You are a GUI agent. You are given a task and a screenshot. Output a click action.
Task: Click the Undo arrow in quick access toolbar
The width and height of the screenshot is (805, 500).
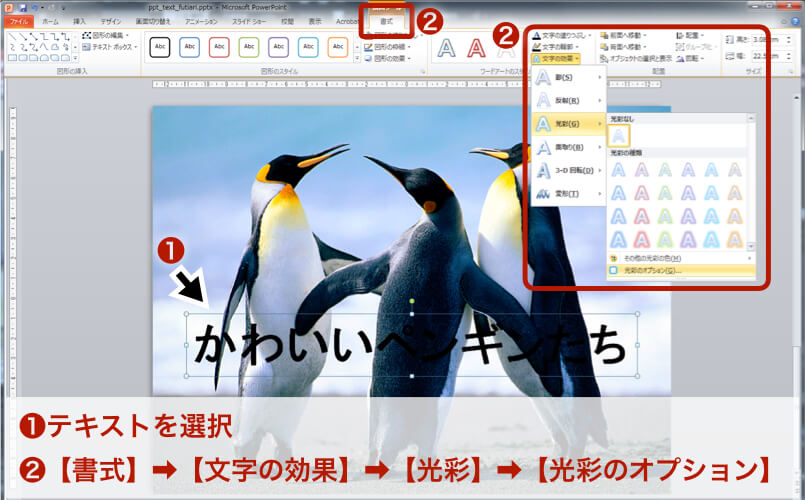pyautogui.click(x=35, y=8)
